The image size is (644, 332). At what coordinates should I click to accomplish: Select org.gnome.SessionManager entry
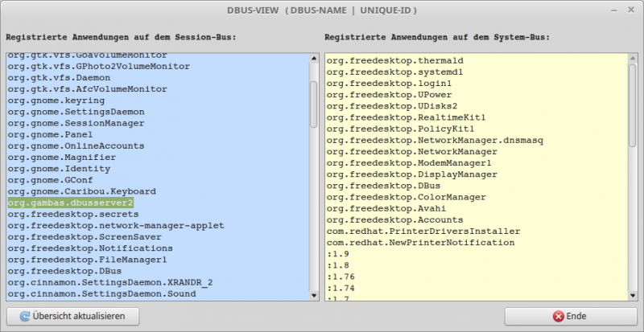76,124
